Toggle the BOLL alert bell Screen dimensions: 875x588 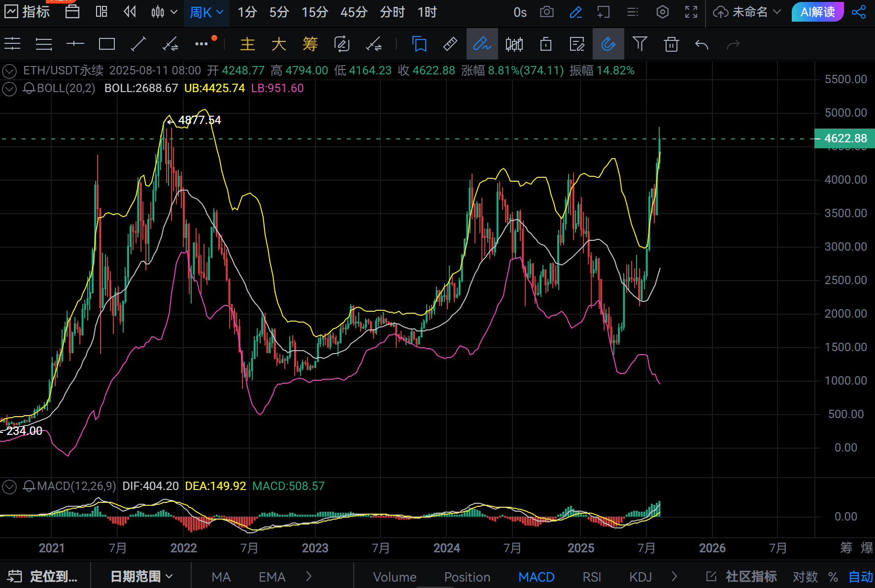coord(29,89)
